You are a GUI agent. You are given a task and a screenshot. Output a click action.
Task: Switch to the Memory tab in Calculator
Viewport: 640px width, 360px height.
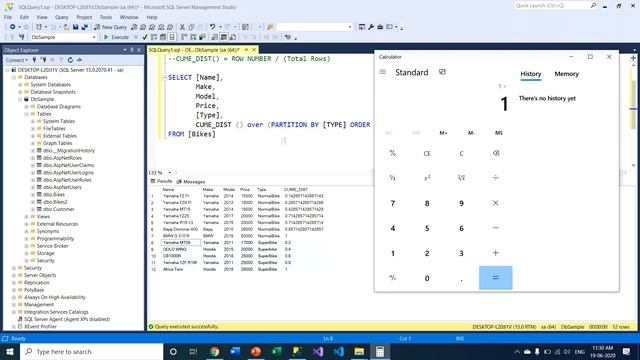click(x=567, y=74)
